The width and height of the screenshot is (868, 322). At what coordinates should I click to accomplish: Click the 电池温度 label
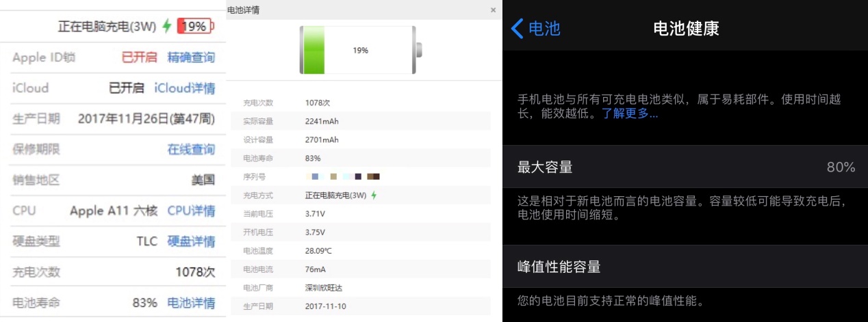(258, 251)
